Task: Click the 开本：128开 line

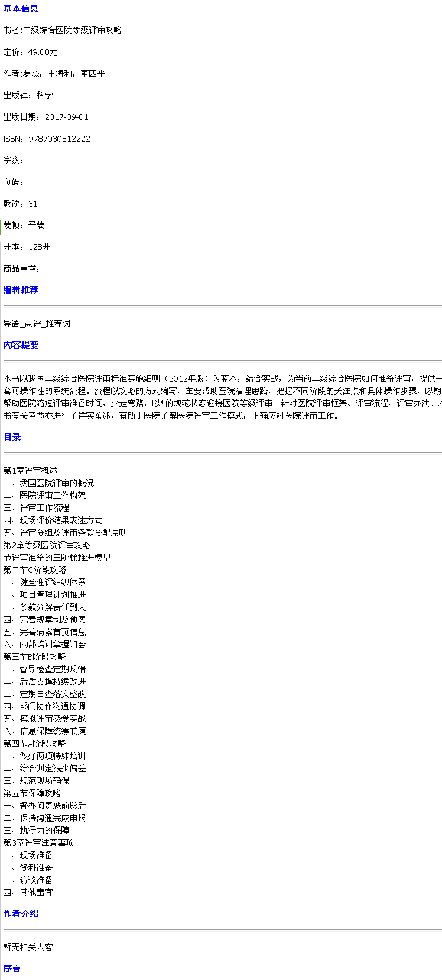Action: click(27, 247)
